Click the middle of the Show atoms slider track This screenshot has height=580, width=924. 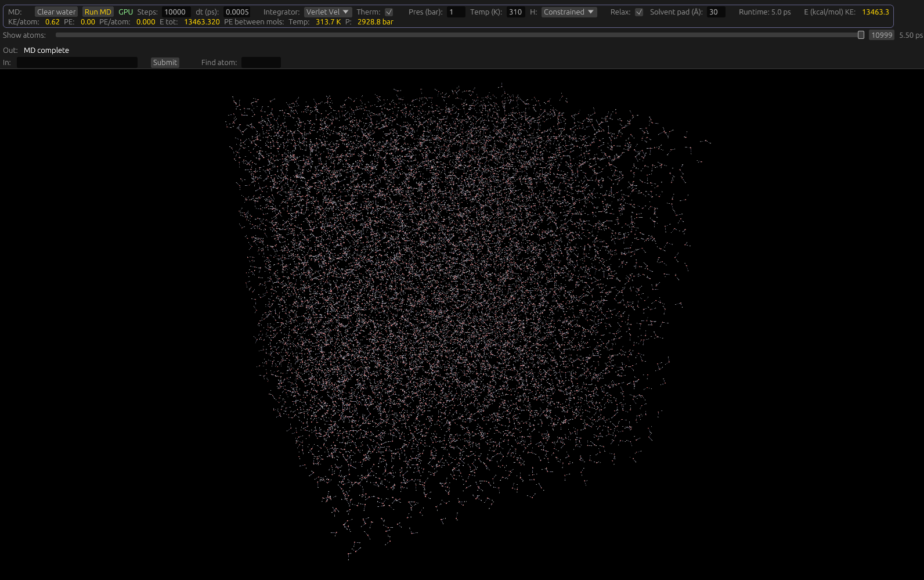(459, 35)
